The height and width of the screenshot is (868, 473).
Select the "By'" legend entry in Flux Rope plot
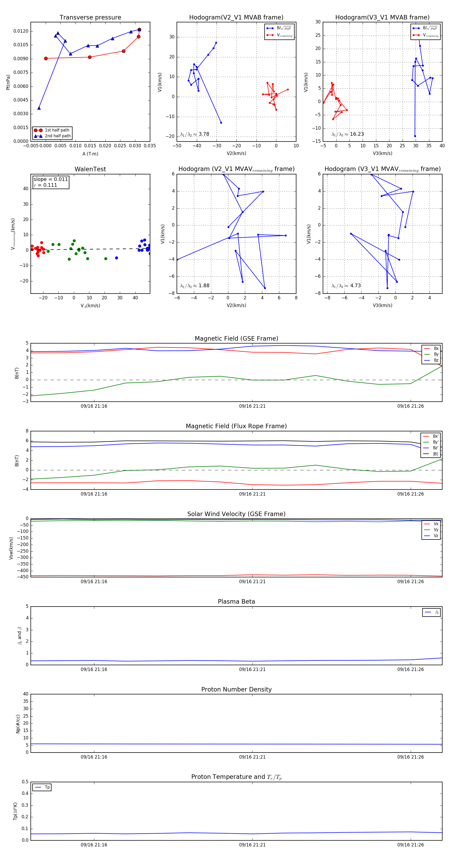click(431, 442)
